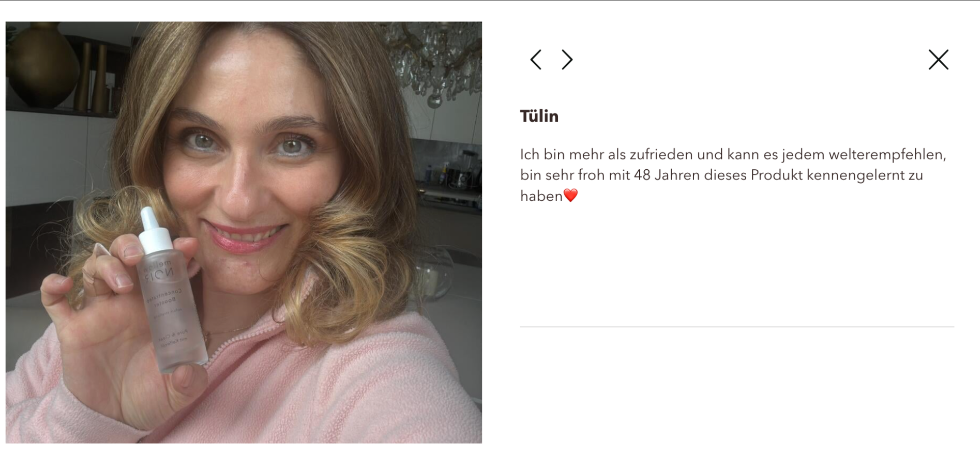The width and height of the screenshot is (980, 464).
Task: Close the review popup with the X
Action: click(938, 60)
